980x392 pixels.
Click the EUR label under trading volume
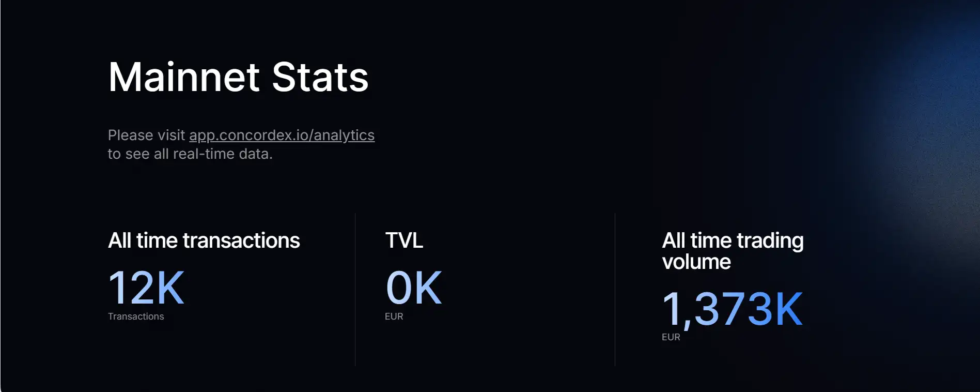[671, 337]
